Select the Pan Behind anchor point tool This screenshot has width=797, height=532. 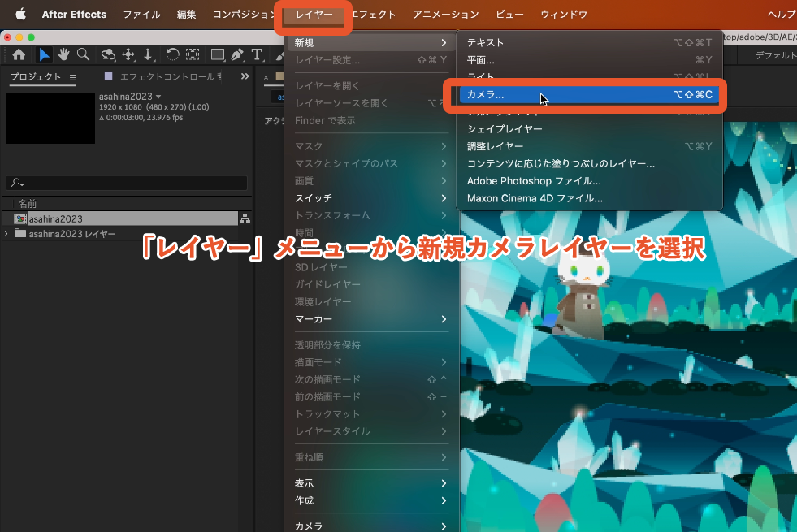tap(193, 54)
